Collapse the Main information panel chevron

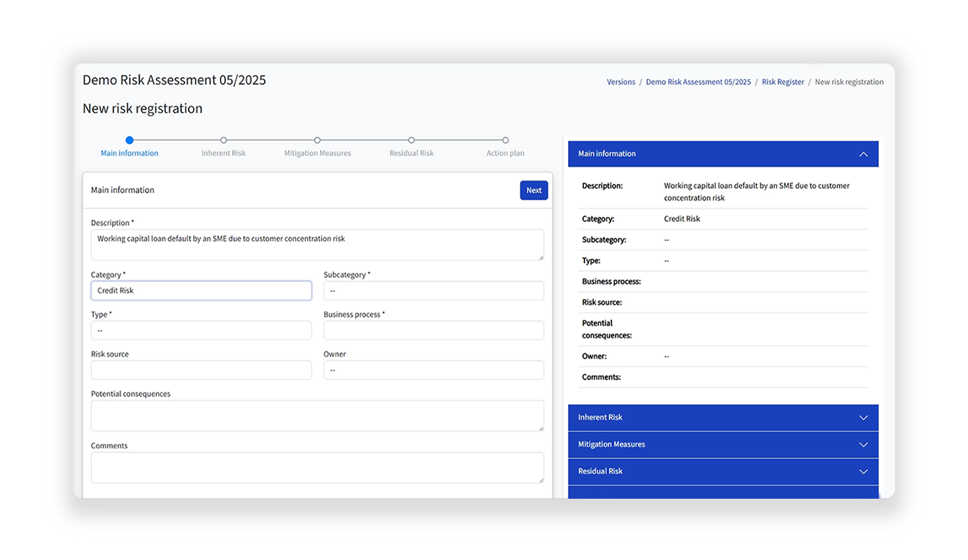(863, 154)
